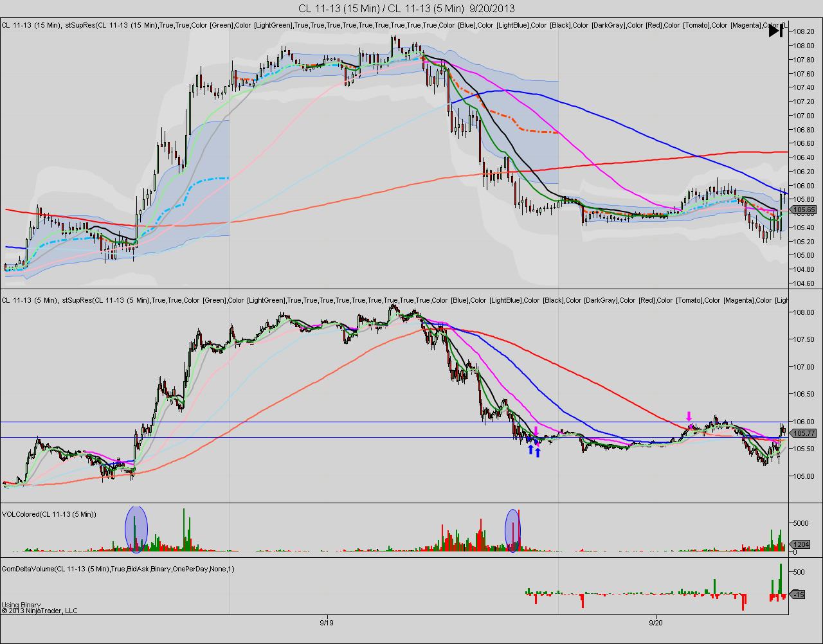Click the Using Binary text
Screen dimensions: 823x644
[x=21, y=605]
